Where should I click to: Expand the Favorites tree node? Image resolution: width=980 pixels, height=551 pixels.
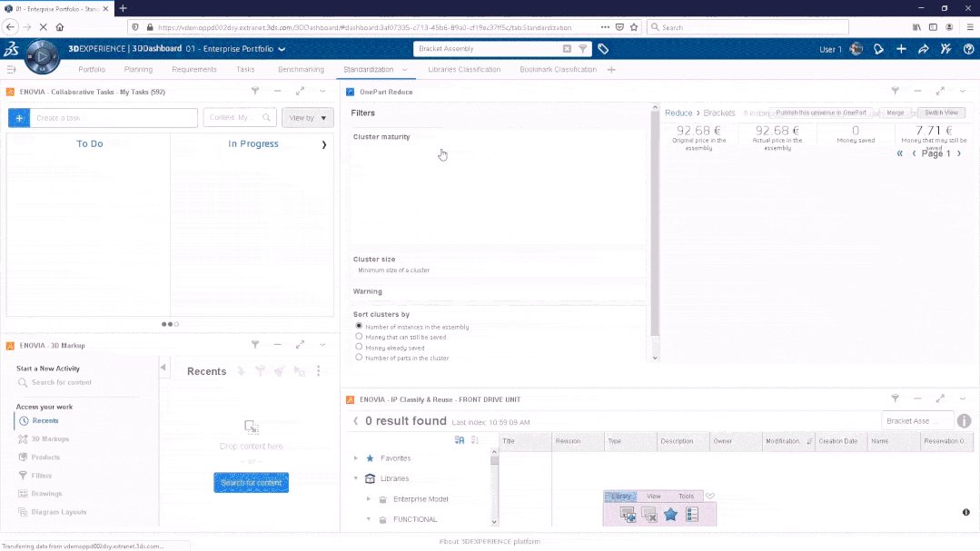coord(356,458)
